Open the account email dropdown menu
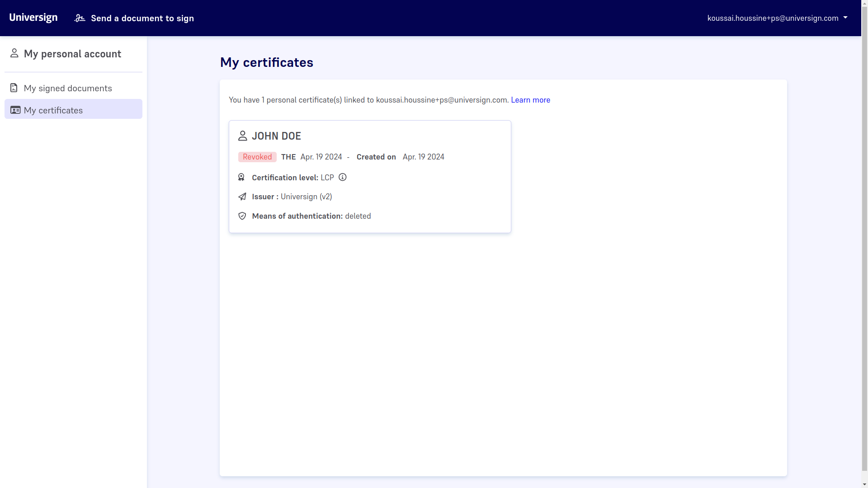The height and width of the screenshot is (488, 868). click(773, 18)
